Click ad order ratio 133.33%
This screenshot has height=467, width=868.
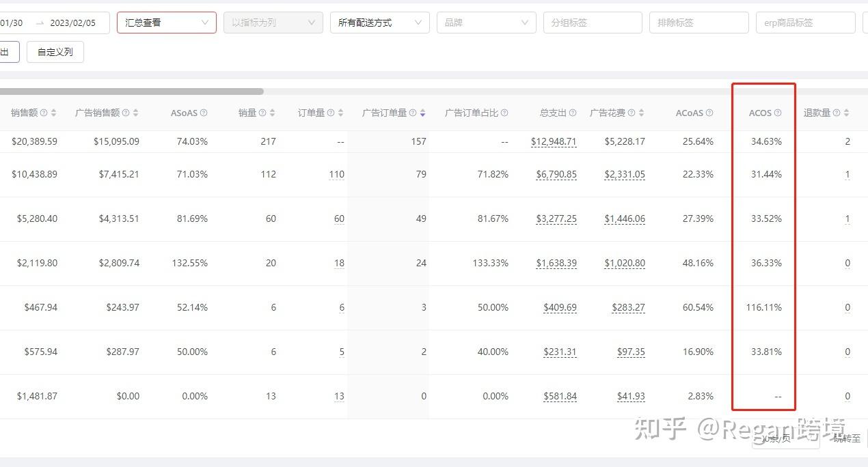point(490,264)
